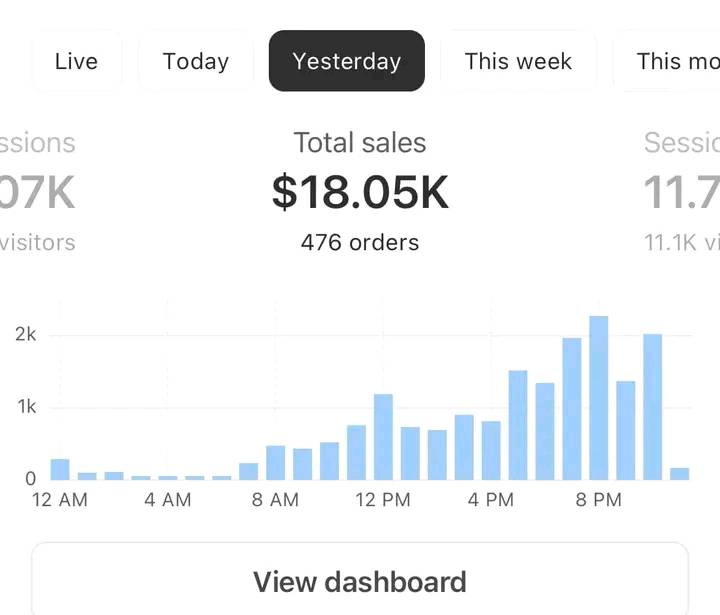Image resolution: width=720 pixels, height=615 pixels.
Task: Select the 5 PM sales bar
Action: (518, 425)
